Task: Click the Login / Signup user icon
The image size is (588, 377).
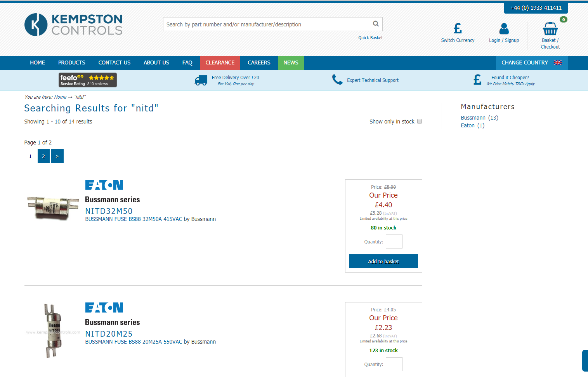Action: 504,28
